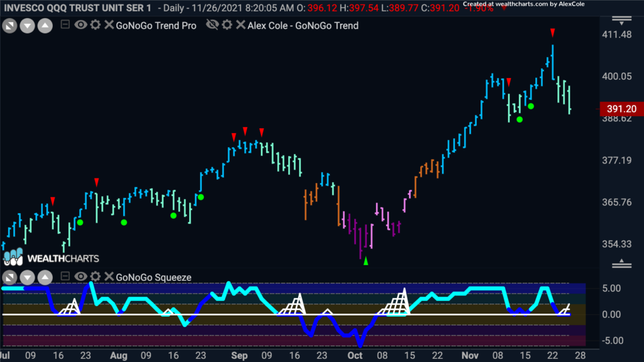
Task: Hide the GoNoGo Trend Pro indicator
Action: click(x=80, y=25)
